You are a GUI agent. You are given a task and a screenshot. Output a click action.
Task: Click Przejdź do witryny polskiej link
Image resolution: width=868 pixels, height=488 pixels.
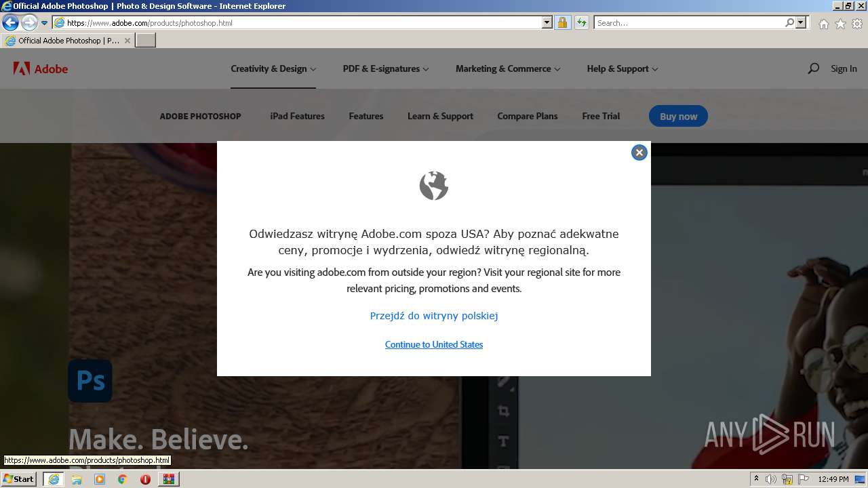coord(434,316)
